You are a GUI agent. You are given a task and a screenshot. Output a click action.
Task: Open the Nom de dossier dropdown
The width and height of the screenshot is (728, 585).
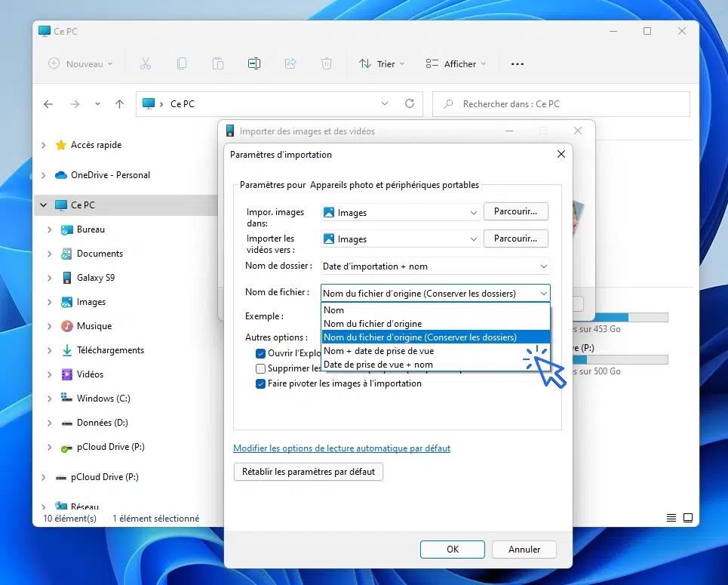[x=435, y=266]
